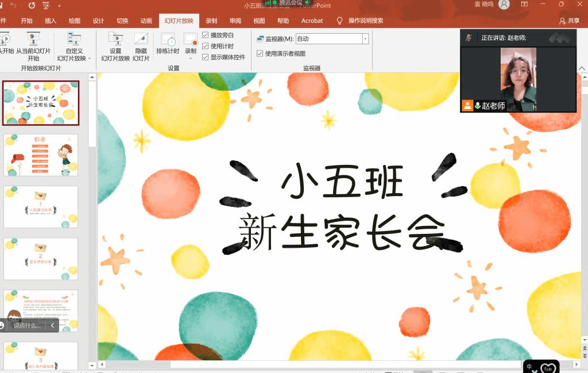This screenshot has height=373, width=588.
Task: Click the Previous Slide double-arrow button
Action: click(585, 349)
